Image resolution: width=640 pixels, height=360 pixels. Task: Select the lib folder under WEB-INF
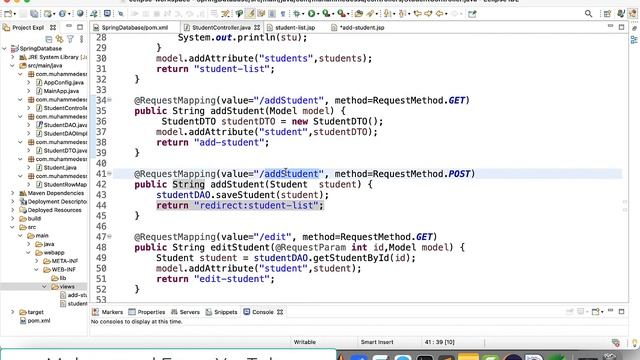click(62, 278)
